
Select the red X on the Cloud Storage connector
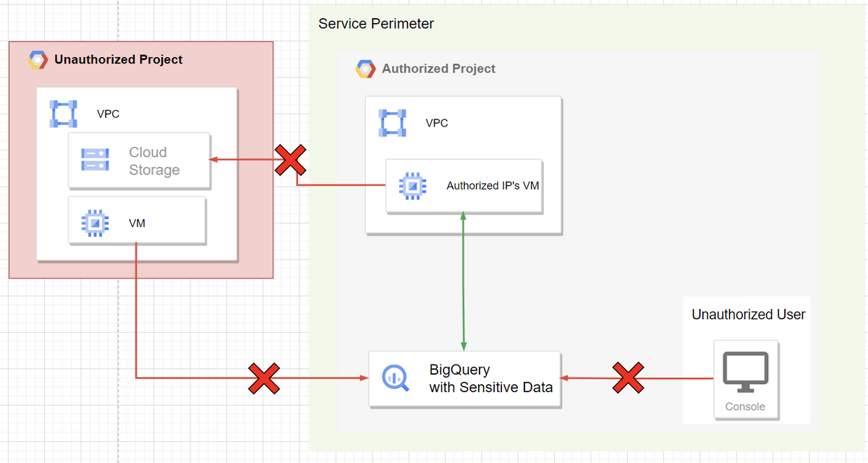click(x=290, y=160)
